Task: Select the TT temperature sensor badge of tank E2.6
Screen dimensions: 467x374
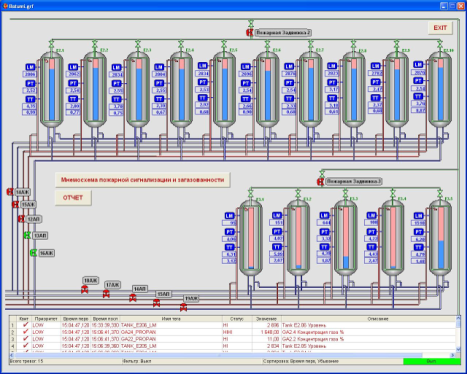Action: coord(246,99)
